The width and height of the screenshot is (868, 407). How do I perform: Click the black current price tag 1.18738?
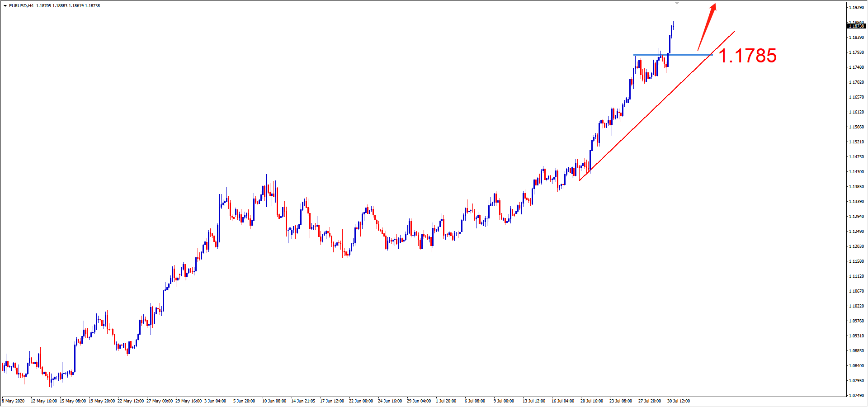coord(856,26)
